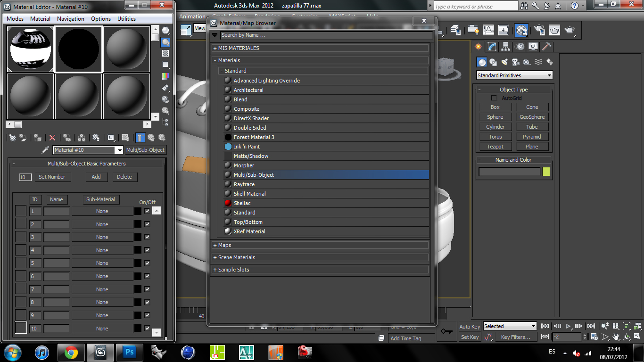Open Rendered Frame Window teapot icon
This screenshot has width=644, height=362.
click(554, 30)
